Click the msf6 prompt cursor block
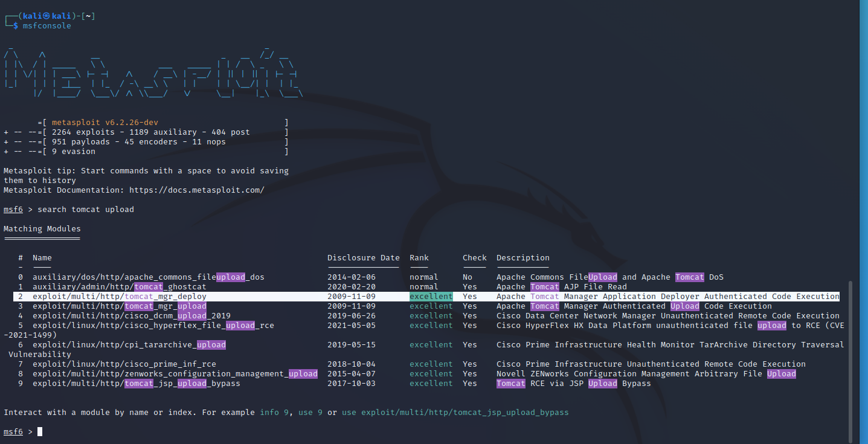Viewport: 868px width, 444px height. (x=40, y=432)
